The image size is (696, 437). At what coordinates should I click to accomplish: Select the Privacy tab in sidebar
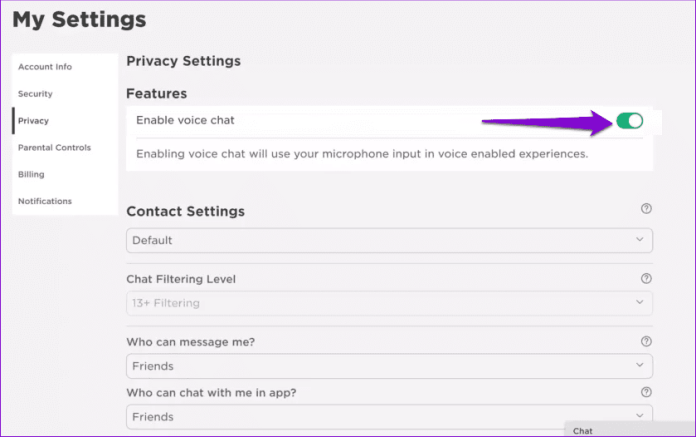click(x=34, y=121)
